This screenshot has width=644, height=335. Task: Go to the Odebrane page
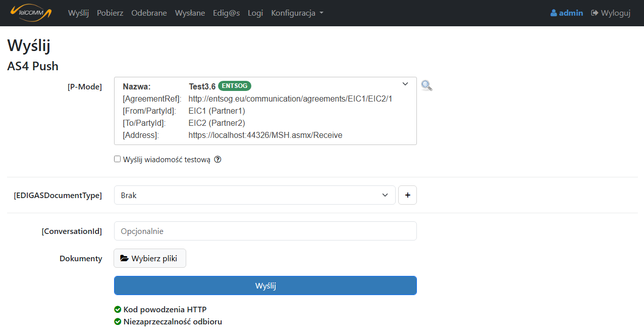click(x=149, y=13)
